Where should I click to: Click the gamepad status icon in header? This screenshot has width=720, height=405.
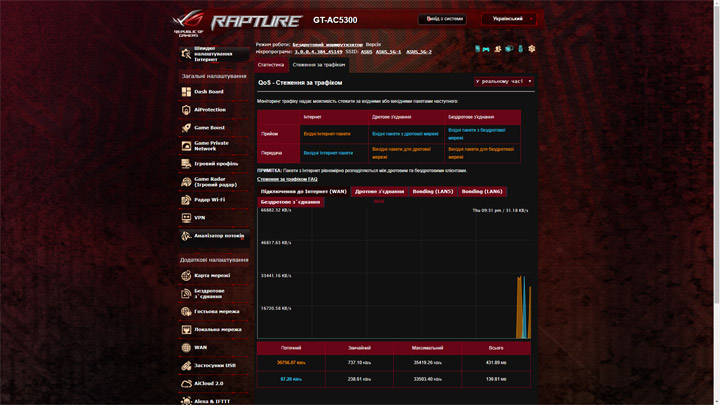[x=486, y=49]
